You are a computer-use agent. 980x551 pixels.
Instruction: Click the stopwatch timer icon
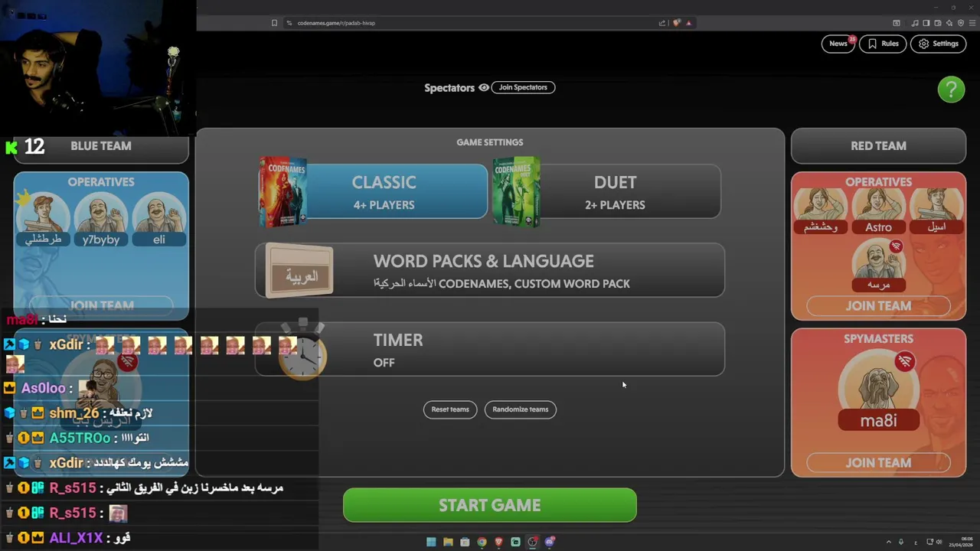(x=302, y=352)
